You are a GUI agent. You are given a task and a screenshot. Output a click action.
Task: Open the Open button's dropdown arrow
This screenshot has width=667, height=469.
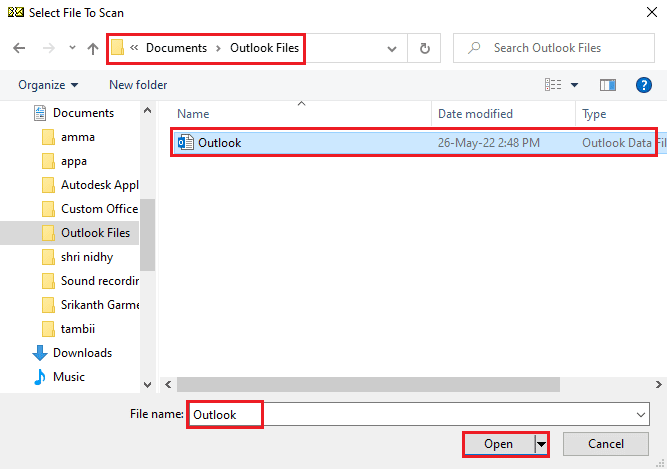[541, 444]
